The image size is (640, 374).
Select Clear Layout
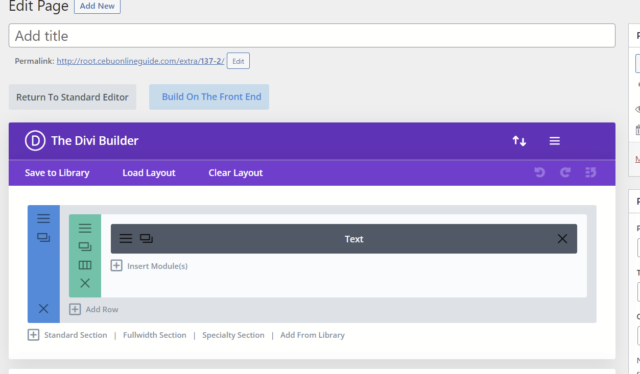(x=236, y=173)
